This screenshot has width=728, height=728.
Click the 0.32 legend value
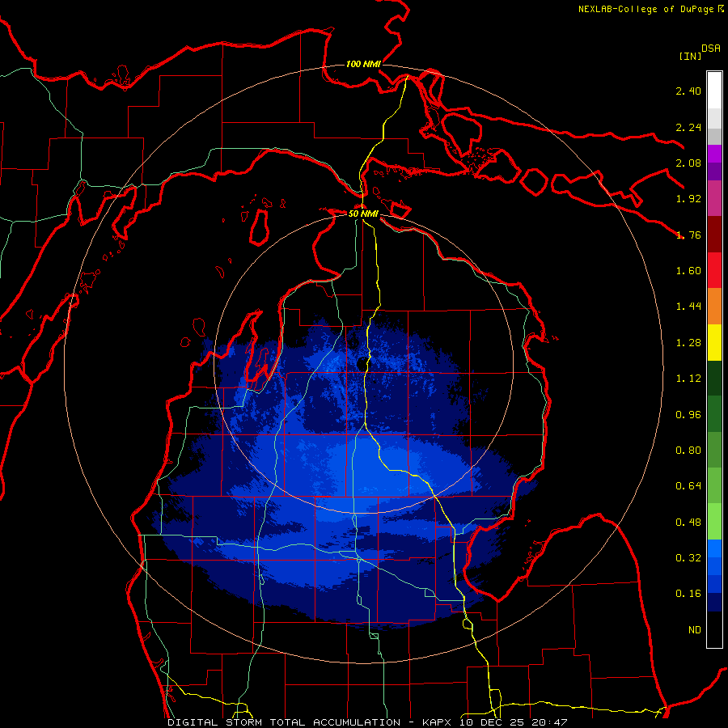[x=688, y=558]
